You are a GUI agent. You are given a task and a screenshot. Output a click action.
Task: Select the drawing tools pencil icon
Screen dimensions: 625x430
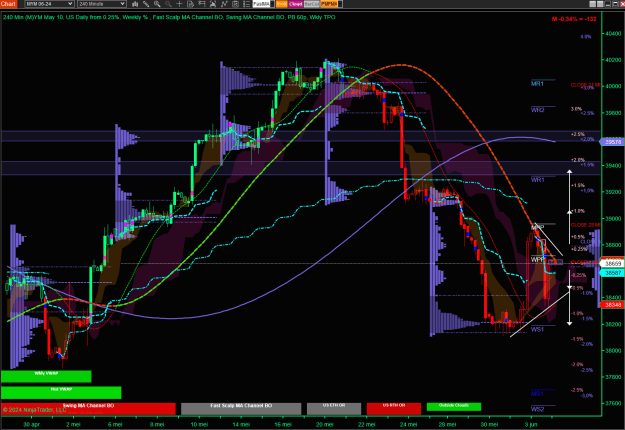146,4
